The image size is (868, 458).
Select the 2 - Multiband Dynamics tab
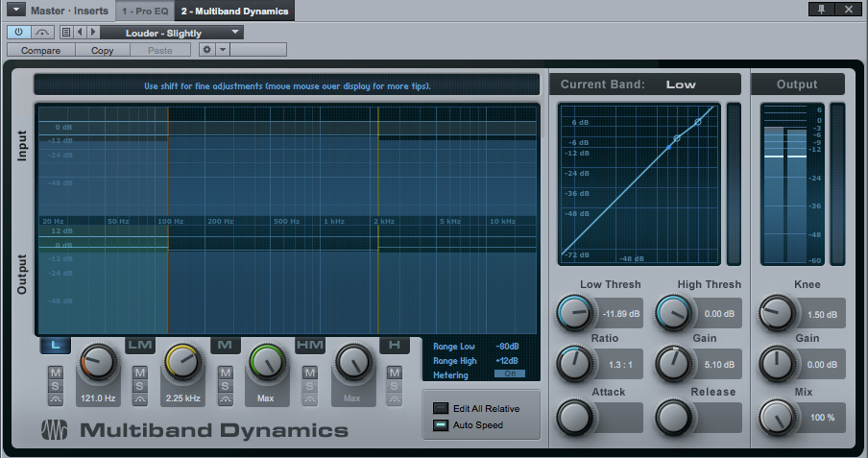point(234,11)
